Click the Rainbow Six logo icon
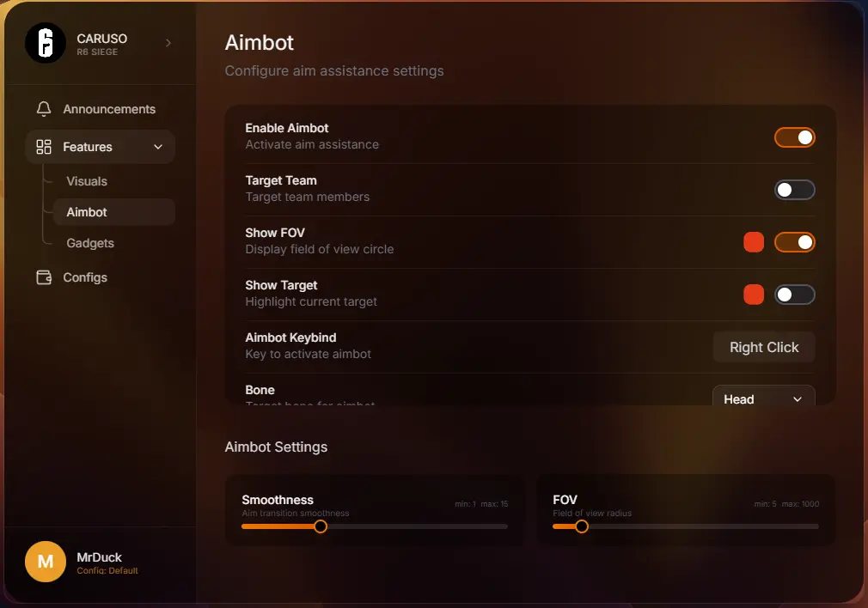This screenshot has height=608, width=868. click(x=46, y=42)
